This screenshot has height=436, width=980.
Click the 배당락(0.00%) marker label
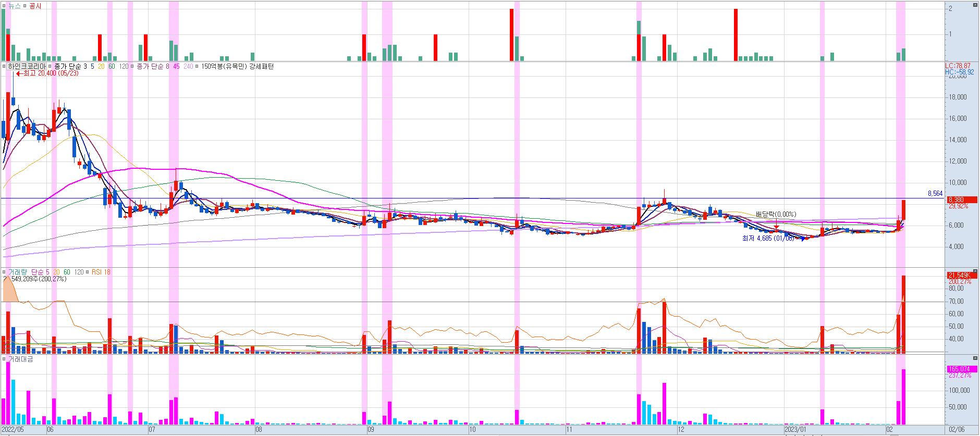776,214
